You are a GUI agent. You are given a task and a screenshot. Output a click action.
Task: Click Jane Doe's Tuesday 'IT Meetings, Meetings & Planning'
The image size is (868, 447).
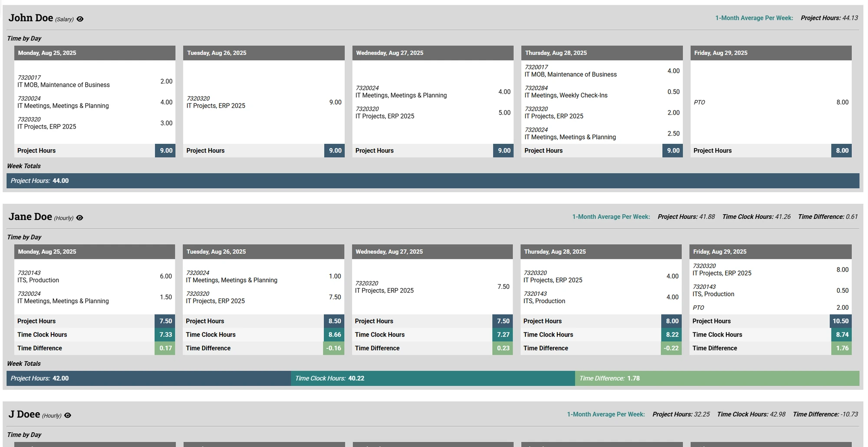coord(263,277)
